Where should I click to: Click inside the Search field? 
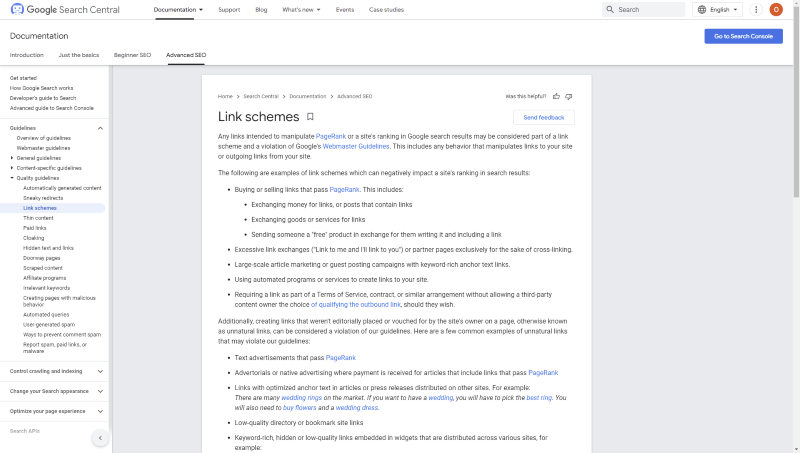(644, 9)
